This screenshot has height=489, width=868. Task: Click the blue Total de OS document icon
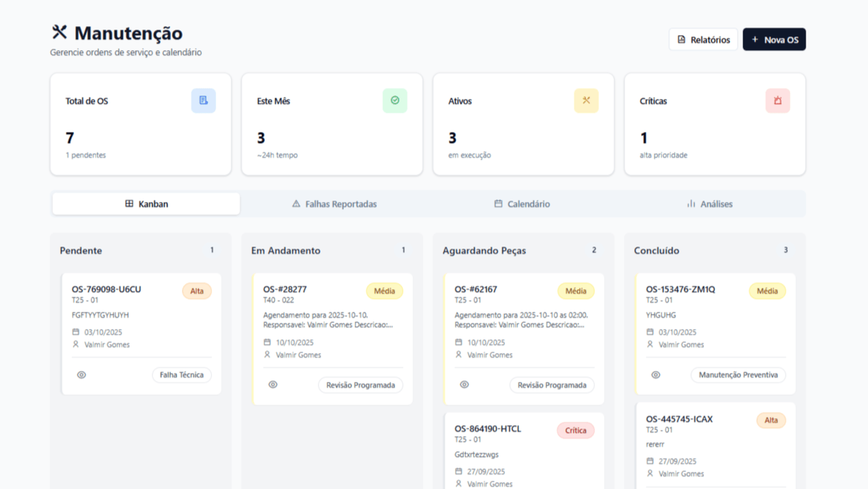203,100
